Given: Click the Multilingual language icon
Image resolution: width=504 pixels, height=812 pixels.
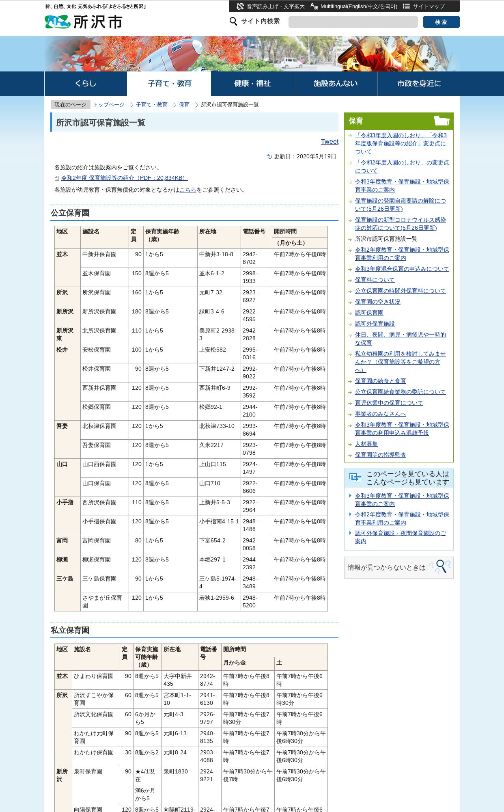Looking at the screenshot, I should click(314, 6).
